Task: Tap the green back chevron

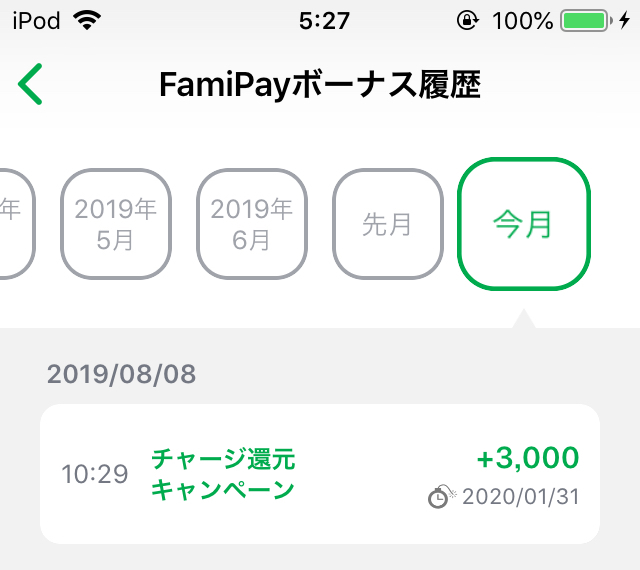Action: pos(31,85)
